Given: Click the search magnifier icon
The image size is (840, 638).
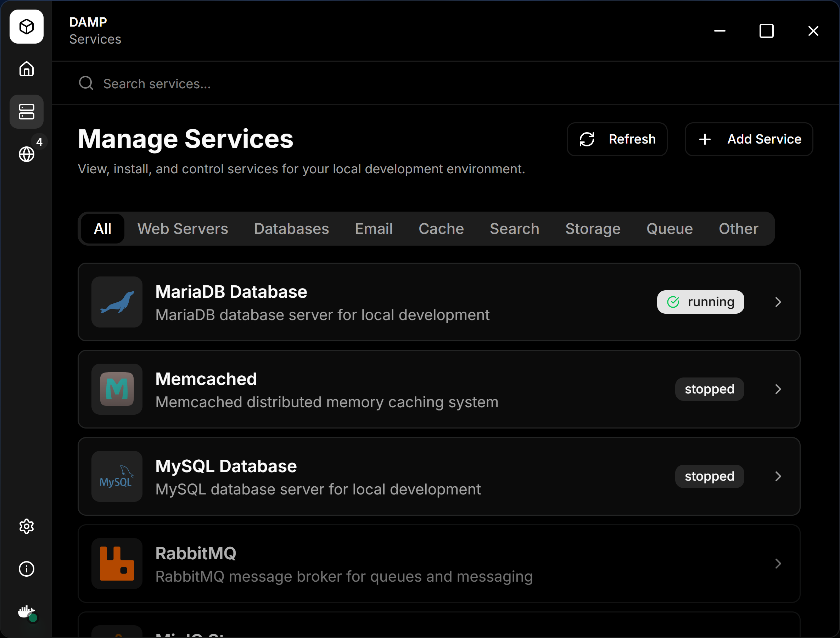Looking at the screenshot, I should (86, 83).
